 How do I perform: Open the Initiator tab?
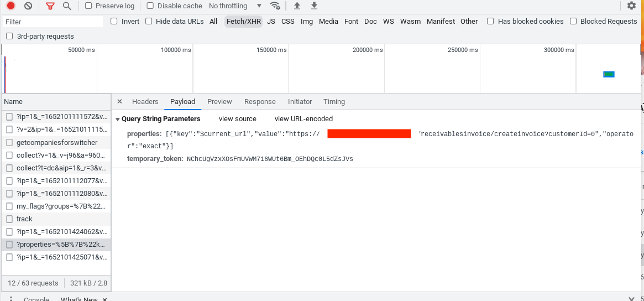[300, 102]
